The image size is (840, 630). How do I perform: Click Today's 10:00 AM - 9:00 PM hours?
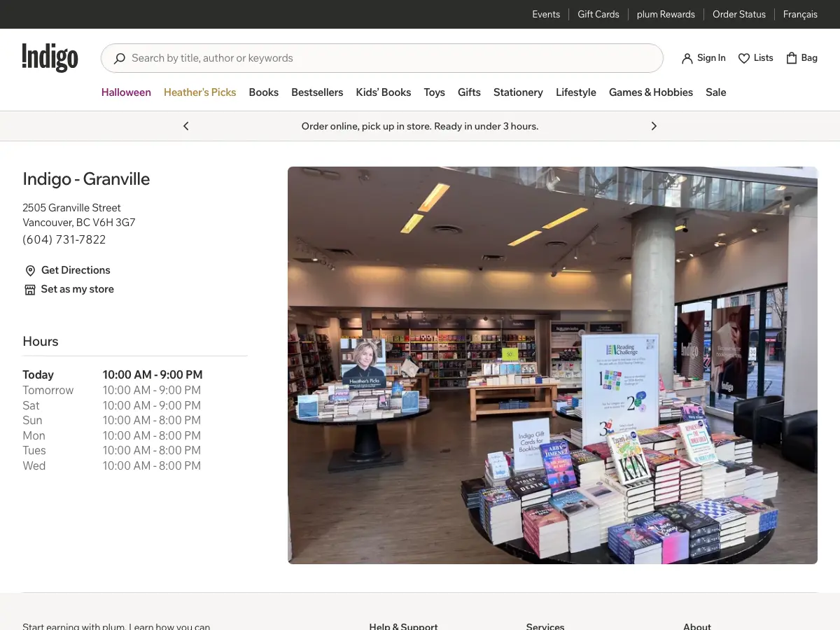click(153, 375)
